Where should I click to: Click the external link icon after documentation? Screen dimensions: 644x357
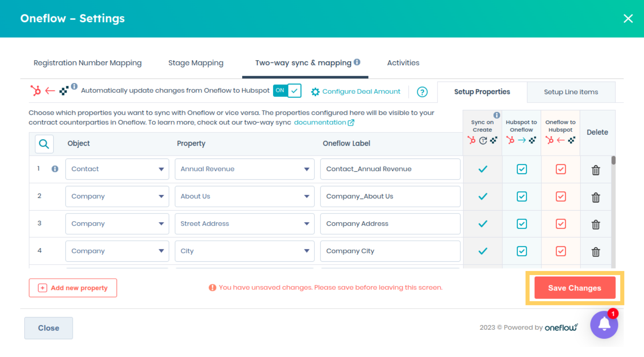coord(351,122)
